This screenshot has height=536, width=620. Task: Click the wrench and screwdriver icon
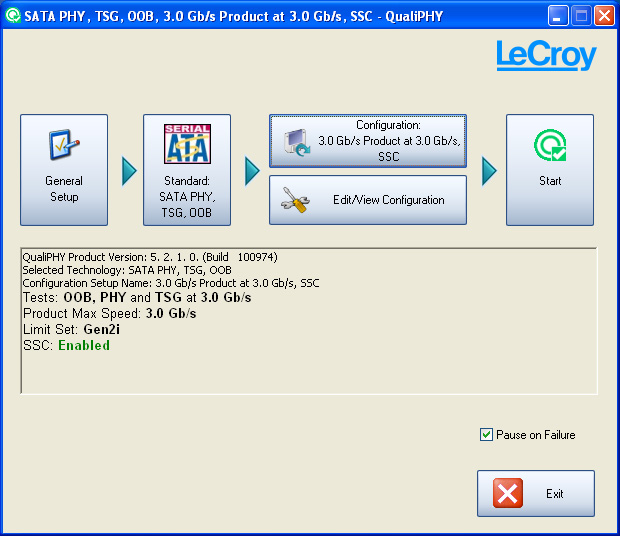[x=296, y=200]
